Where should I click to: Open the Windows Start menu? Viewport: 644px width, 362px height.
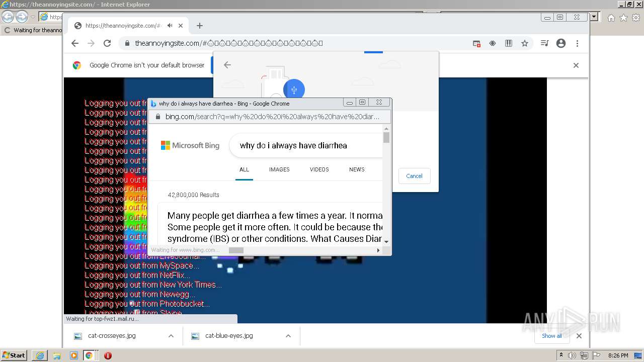[14, 355]
